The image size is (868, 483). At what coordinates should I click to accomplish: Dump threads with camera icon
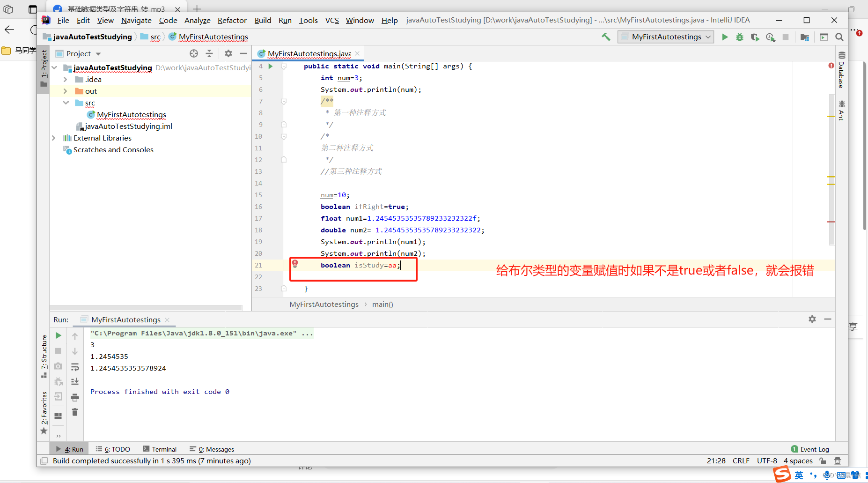[x=58, y=366]
